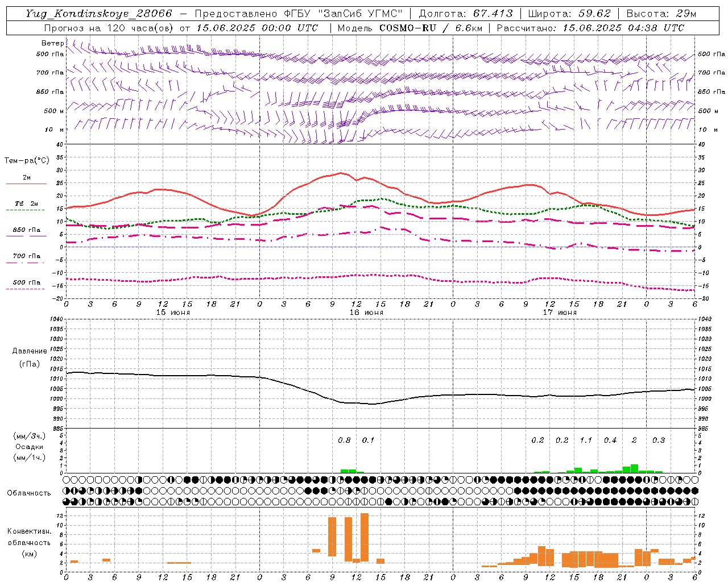This screenshot has width=728, height=582.
Task: Click the 15 июня date label
Action: [173, 312]
